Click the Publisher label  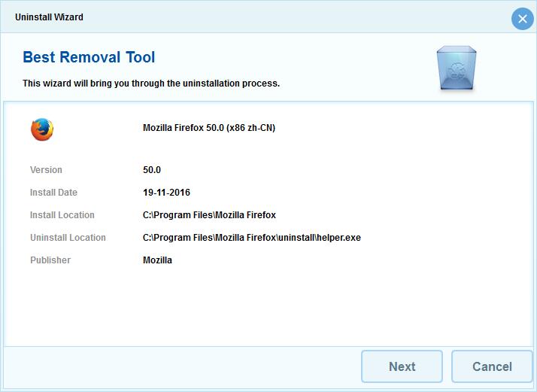50,260
